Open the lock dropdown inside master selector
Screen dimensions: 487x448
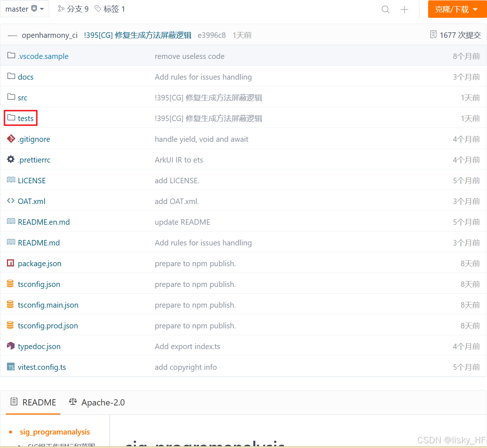coord(34,8)
